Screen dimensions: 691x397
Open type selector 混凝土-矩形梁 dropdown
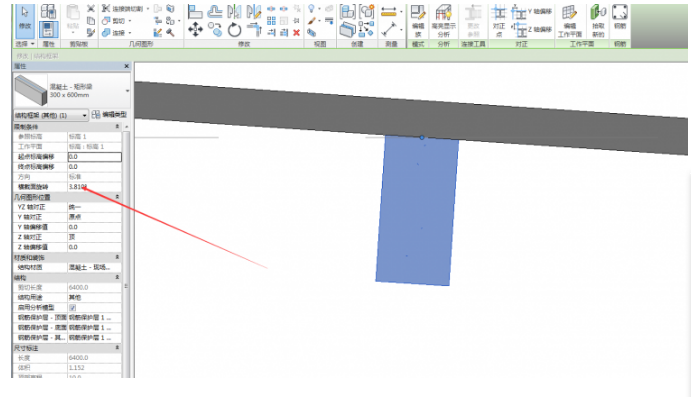click(x=127, y=91)
